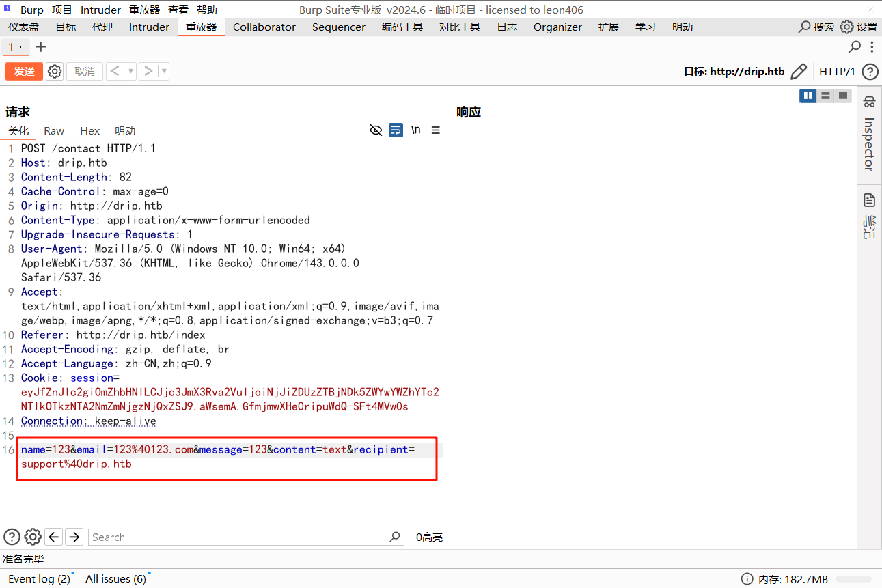Open the Intruder menu in menu bar

tap(100, 10)
